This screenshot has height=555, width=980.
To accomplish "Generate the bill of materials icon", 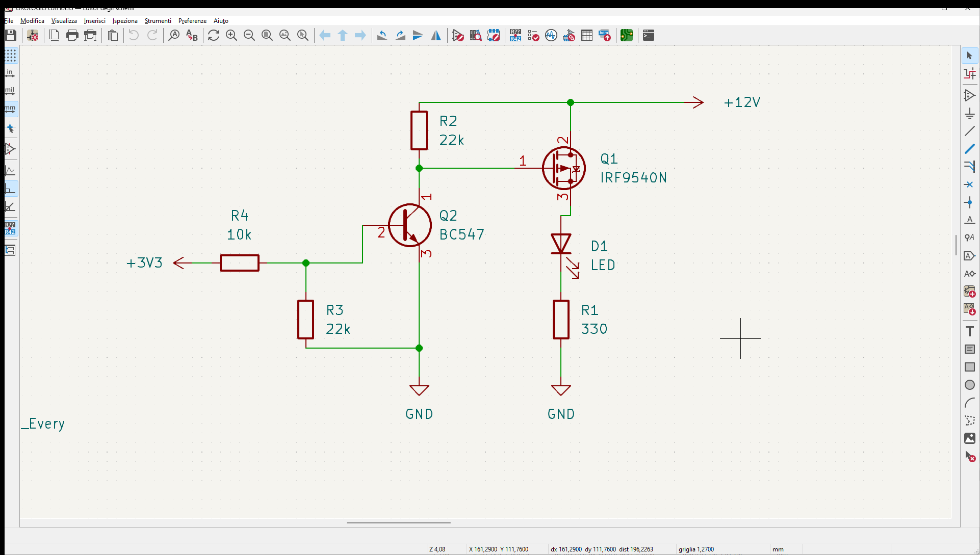I will pyautogui.click(x=605, y=35).
